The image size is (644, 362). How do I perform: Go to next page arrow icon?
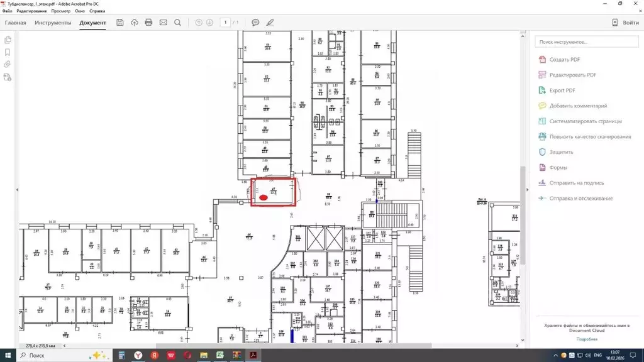tap(209, 23)
